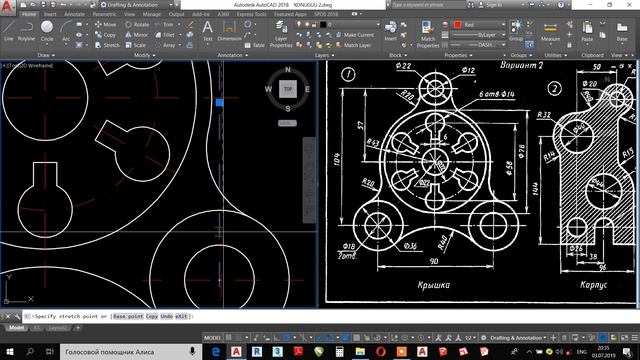The image size is (640, 360).
Task: Open Calculator from taskbar
Action: point(339,351)
